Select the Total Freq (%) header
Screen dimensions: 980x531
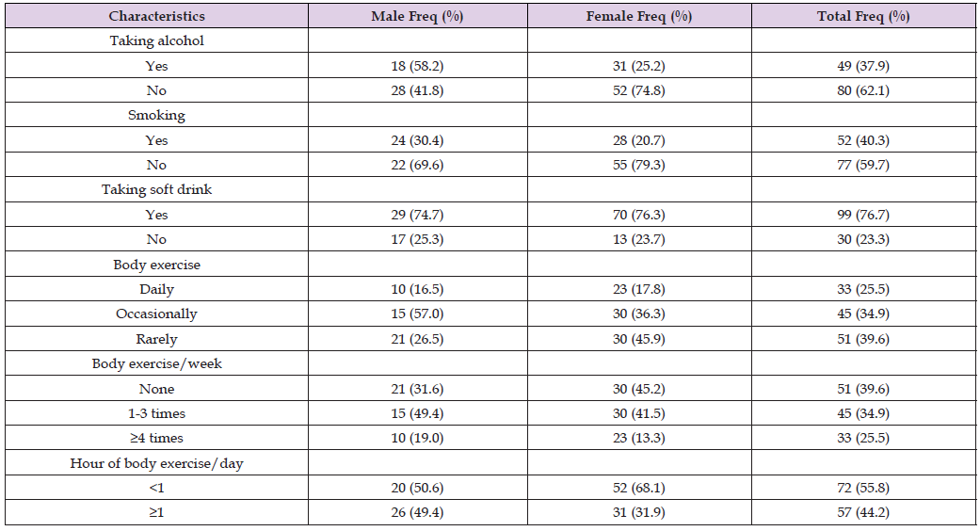click(x=863, y=16)
